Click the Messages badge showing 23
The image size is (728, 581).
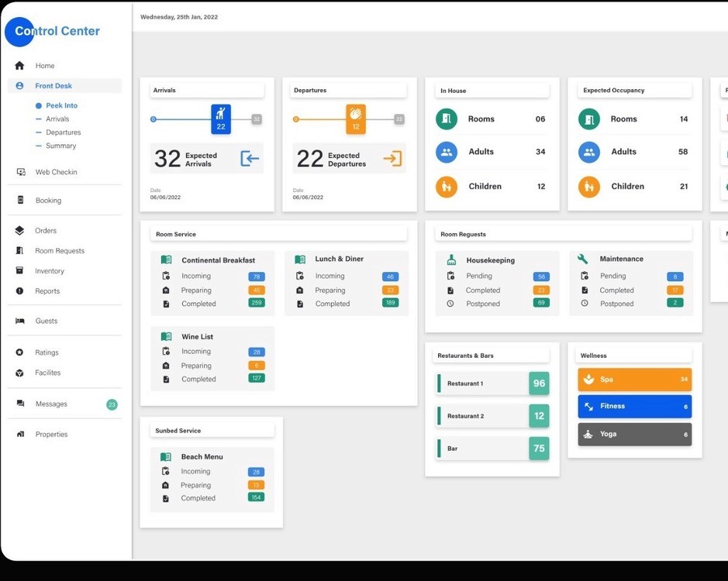112,404
